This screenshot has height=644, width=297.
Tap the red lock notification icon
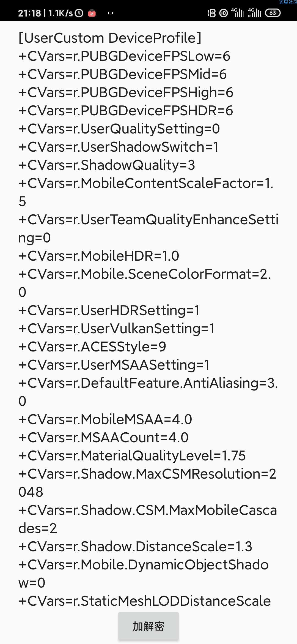[x=92, y=13]
